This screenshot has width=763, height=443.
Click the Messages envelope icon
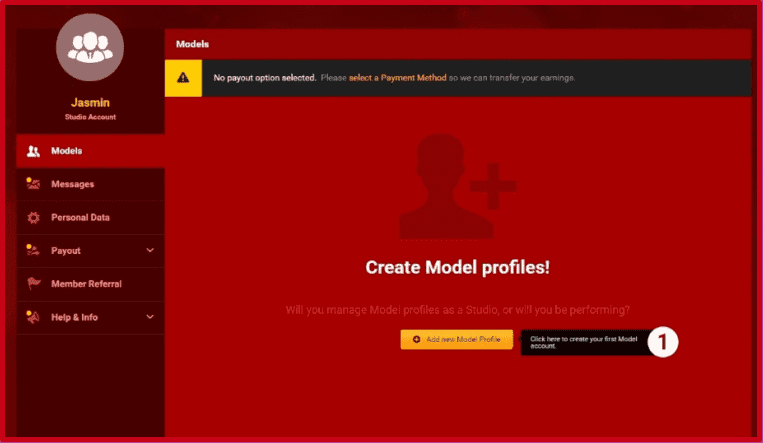coord(33,184)
